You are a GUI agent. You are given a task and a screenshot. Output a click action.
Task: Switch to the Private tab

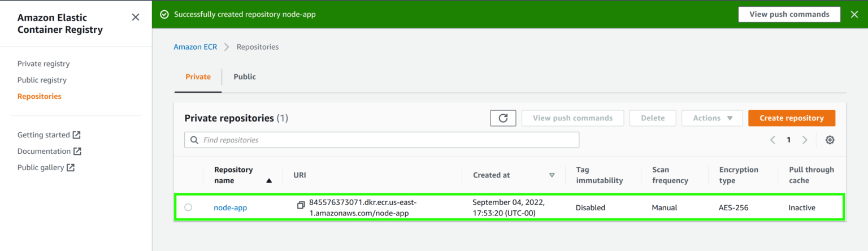click(198, 77)
